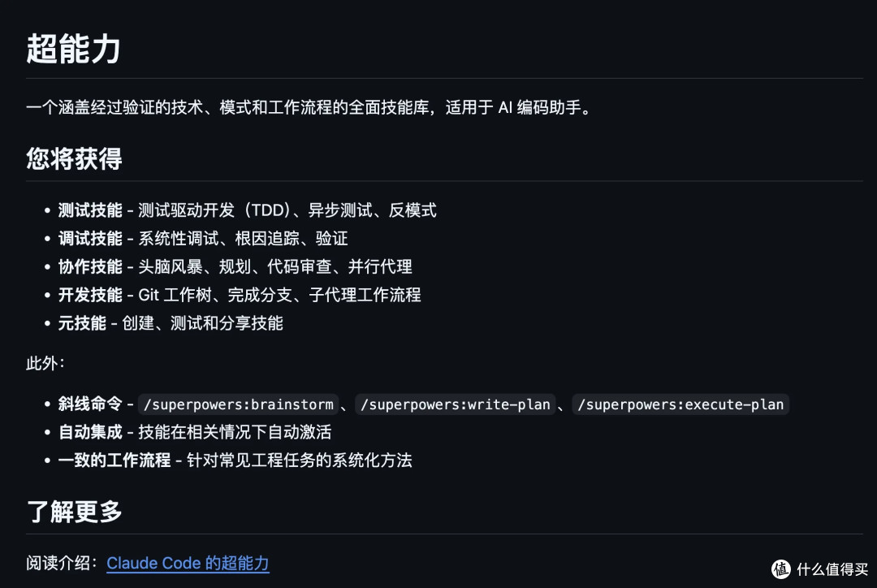Viewport: 877px width, 588px height.
Task: Click the 超能力 main heading
Action: [73, 48]
